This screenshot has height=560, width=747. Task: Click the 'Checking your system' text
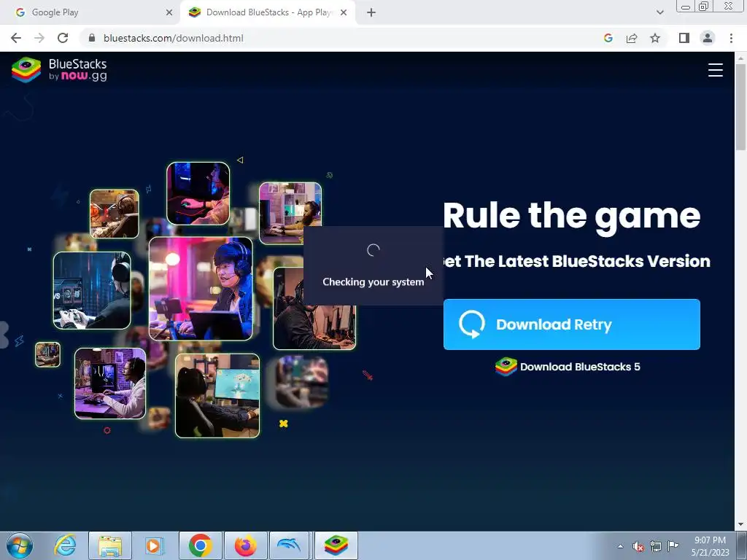(x=373, y=282)
